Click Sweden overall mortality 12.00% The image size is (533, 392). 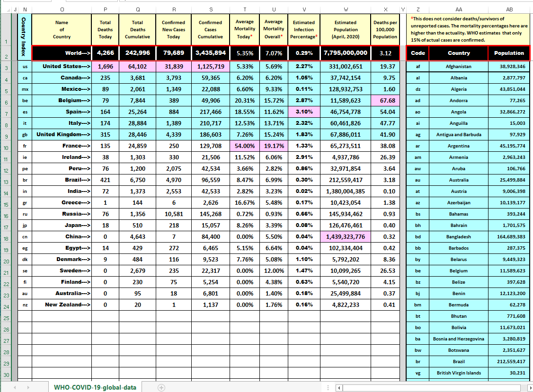click(274, 271)
